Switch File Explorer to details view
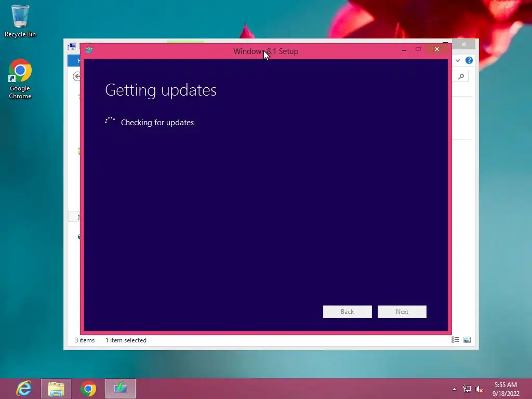 [x=455, y=340]
